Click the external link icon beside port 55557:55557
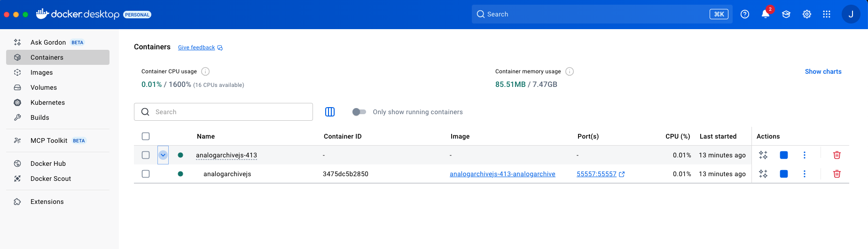Screen dimensions: 868x249 pos(622,174)
